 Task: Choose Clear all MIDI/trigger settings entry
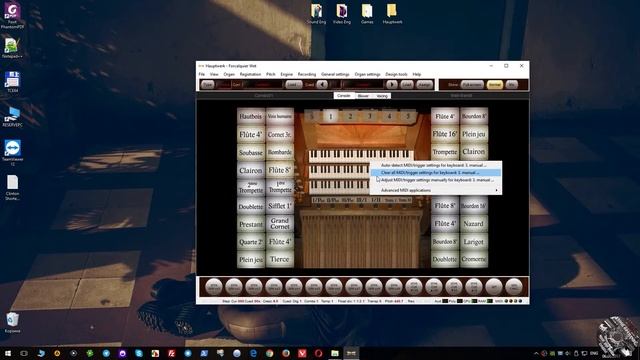coord(436,173)
